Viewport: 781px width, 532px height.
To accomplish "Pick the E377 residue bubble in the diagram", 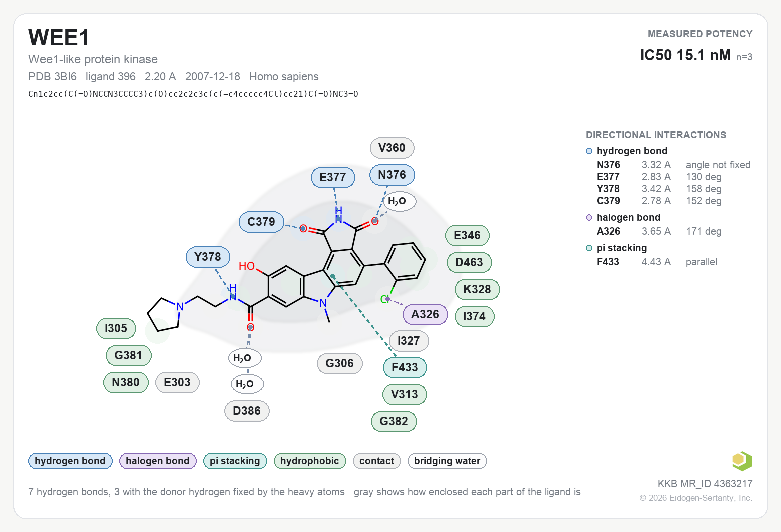I will 333,177.
